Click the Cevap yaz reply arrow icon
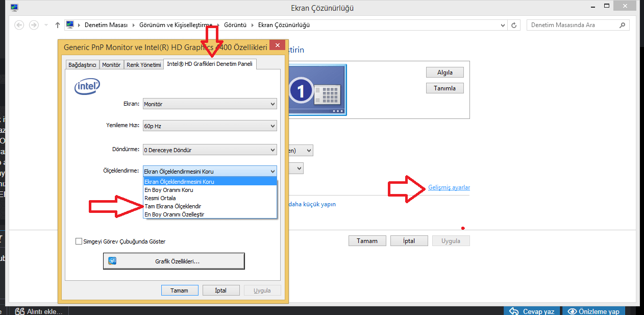Image resolution: width=644 pixels, height=315 pixels. point(513,311)
